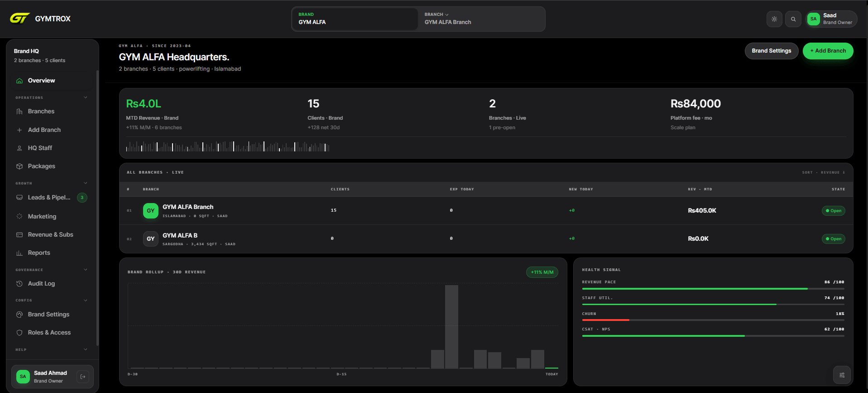Click the green GY badge of GYM ALFA Branch
The image size is (868, 393).
click(151, 211)
